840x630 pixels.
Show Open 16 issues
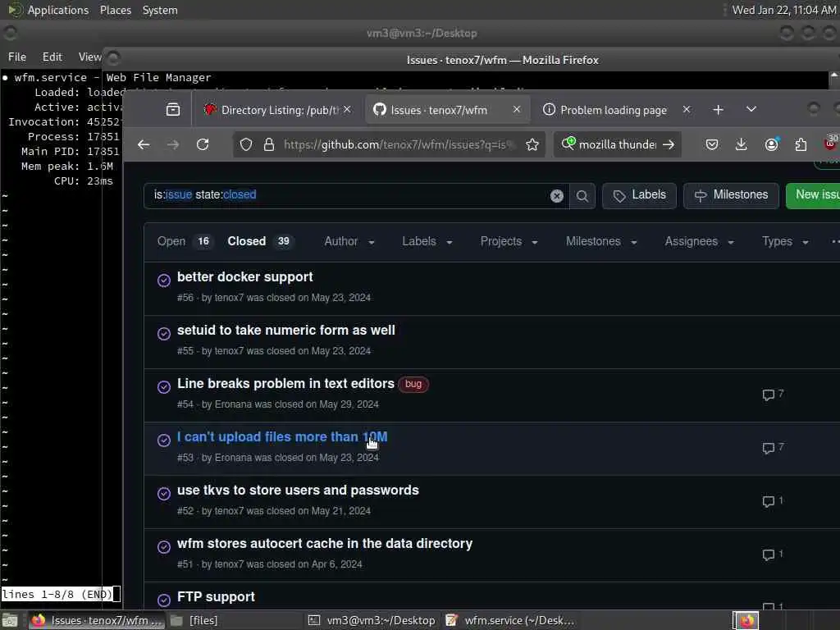click(x=184, y=242)
